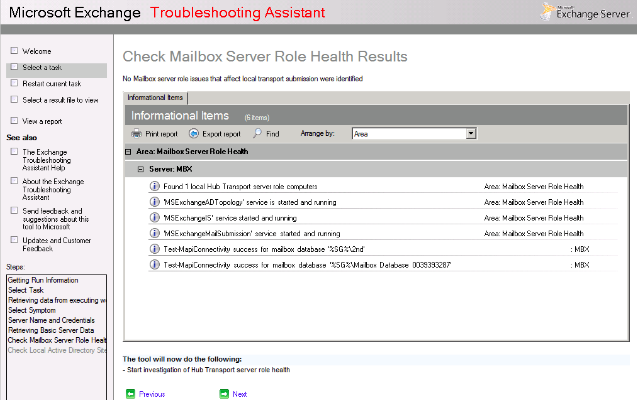Image resolution: width=637 pixels, height=400 pixels.
Task: Click info icon beside MSExchangeADTopology row
Action: 154,202
